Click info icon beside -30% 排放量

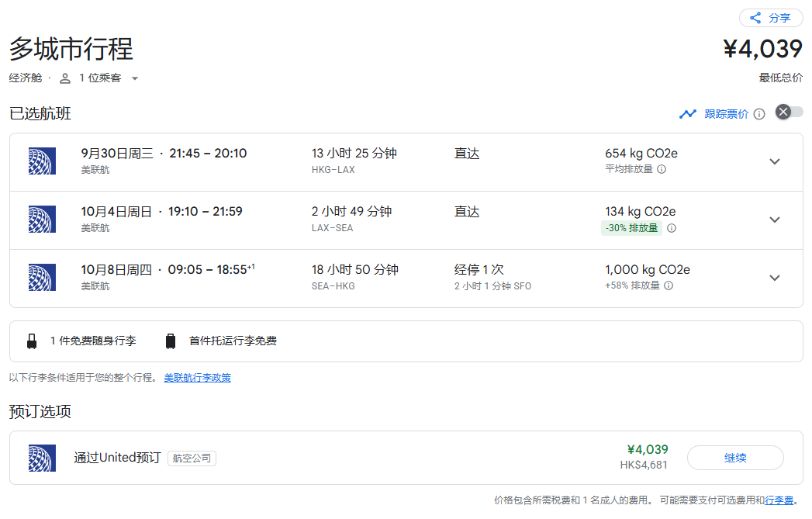[672, 228]
